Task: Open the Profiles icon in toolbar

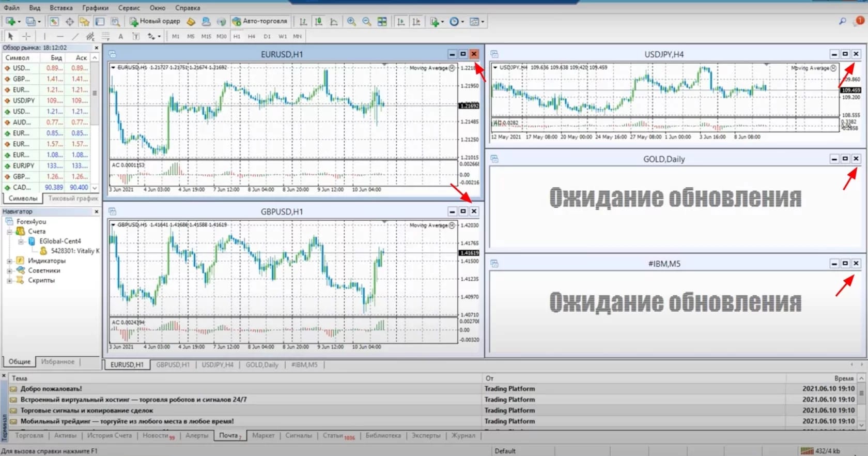Action: point(31,21)
